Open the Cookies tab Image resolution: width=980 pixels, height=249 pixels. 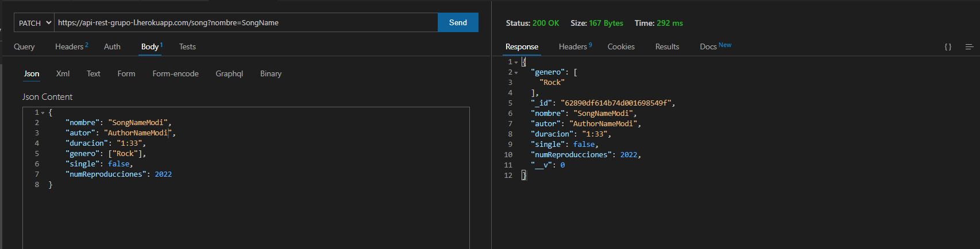tap(621, 46)
